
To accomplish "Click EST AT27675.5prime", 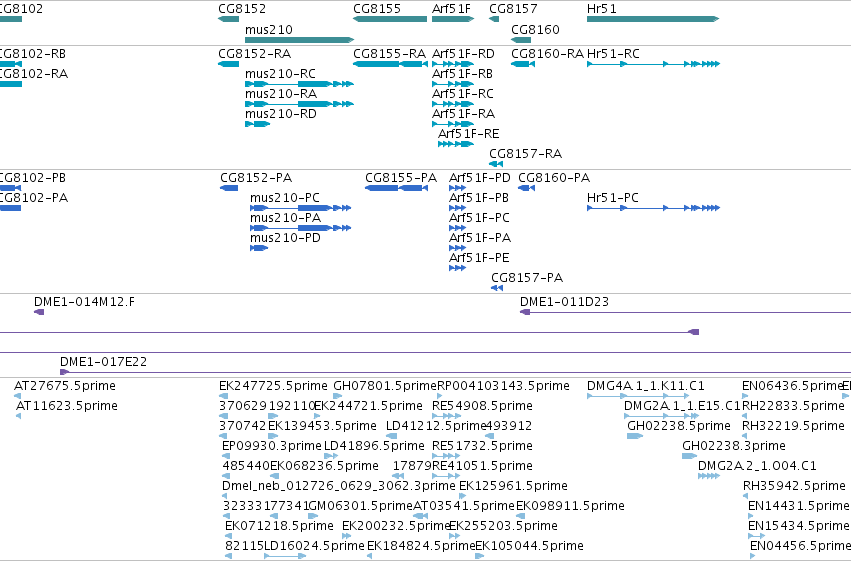I will 65,387.
